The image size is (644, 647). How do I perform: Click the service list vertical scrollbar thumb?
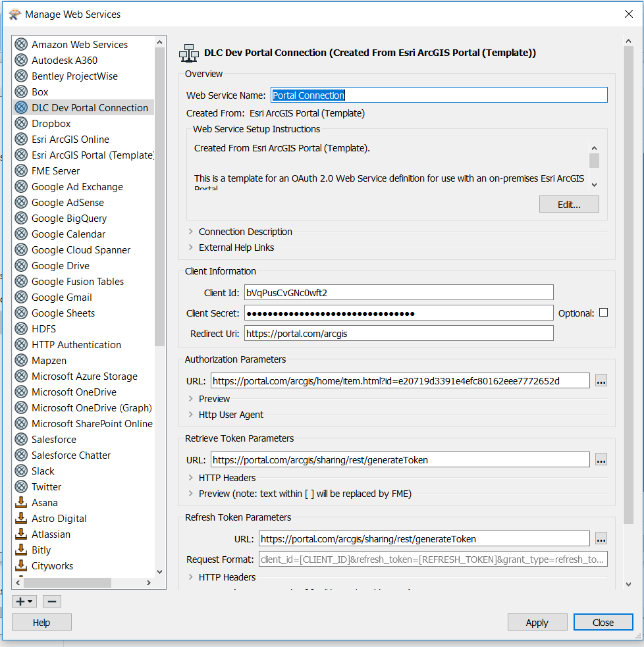click(160, 196)
